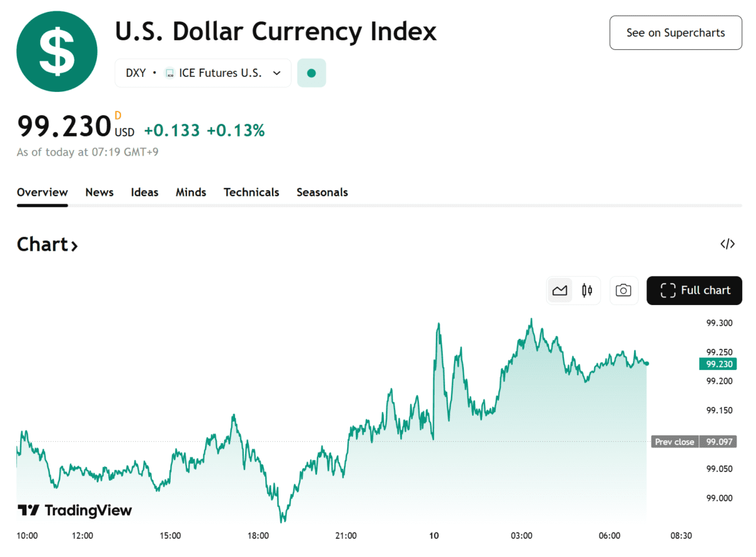Click the Prev close label on chart

tap(674, 442)
